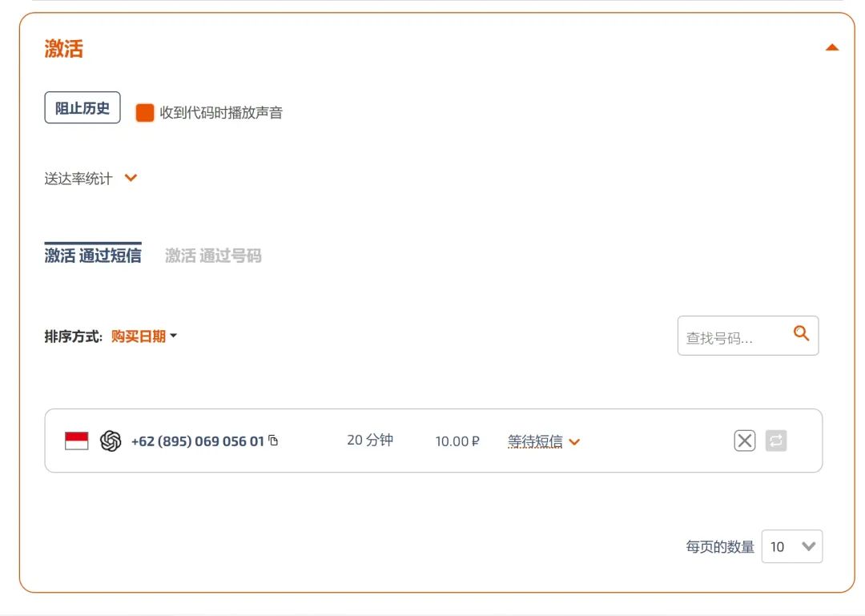Open the 购买日期 sort dropdown
The width and height of the screenshot is (865, 616).
pos(143,336)
